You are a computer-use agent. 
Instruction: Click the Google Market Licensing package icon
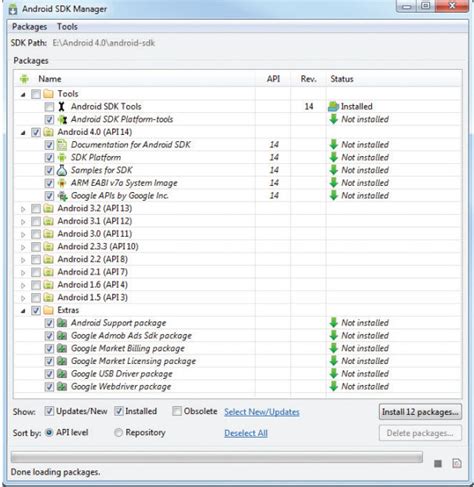[62, 361]
